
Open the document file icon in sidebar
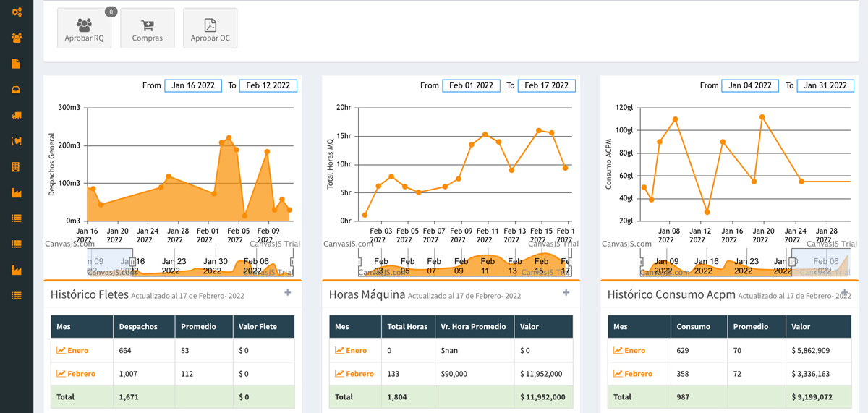17,64
